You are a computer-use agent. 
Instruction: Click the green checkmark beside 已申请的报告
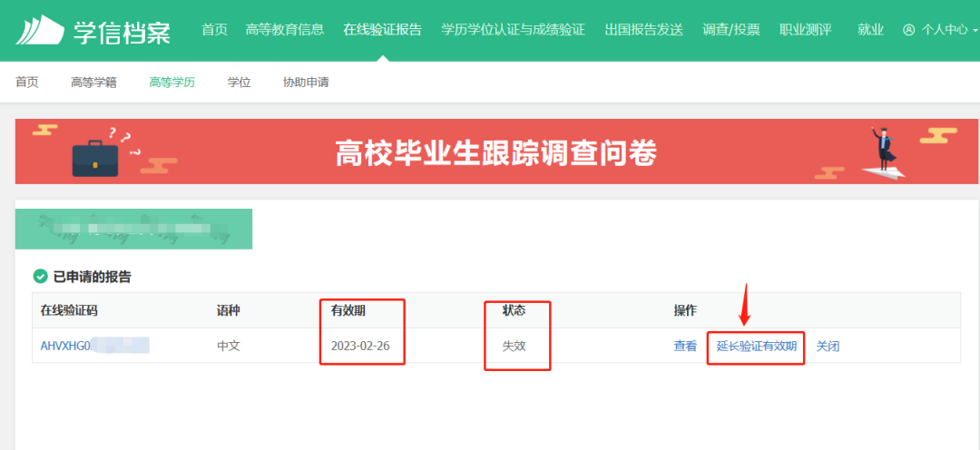click(40, 277)
